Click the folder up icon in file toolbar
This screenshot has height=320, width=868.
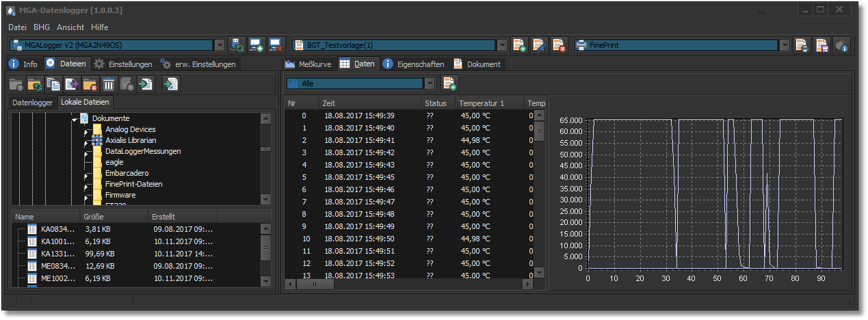16,84
